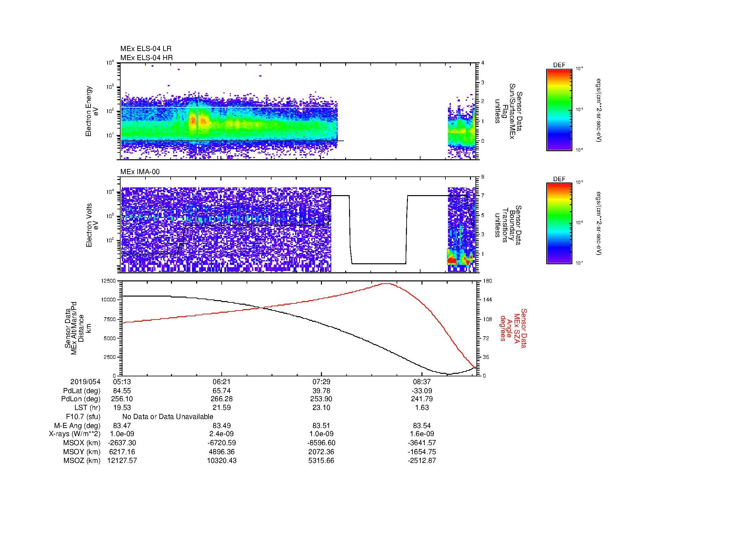Click the ELS panel DEF color bar
This screenshot has width=756, height=534.
(x=559, y=110)
